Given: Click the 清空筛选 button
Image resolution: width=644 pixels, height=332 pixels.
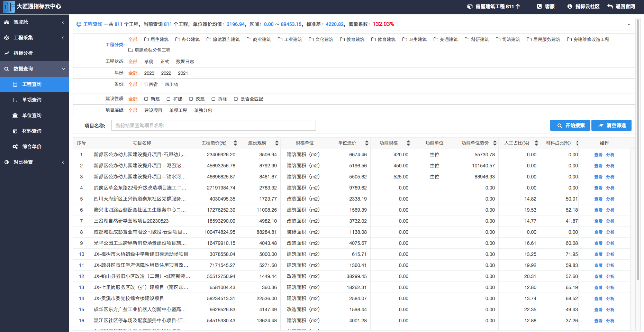Looking at the screenshot, I should pos(611,126).
